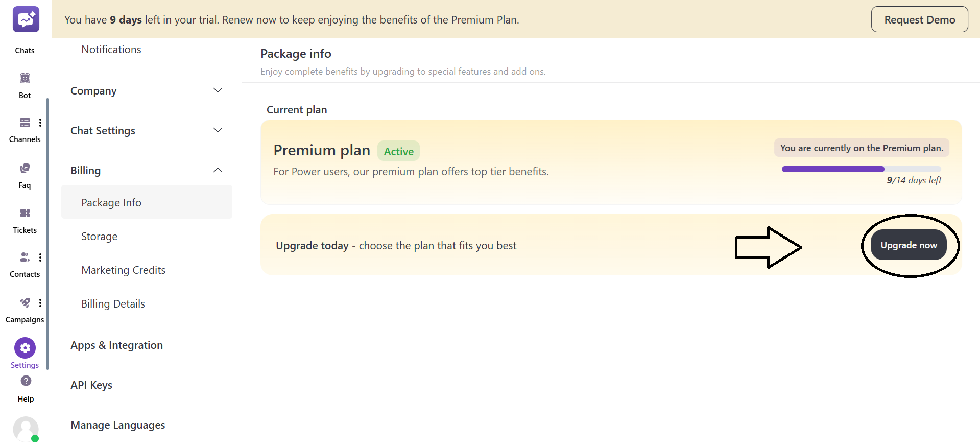Image resolution: width=980 pixels, height=446 pixels.
Task: Click the Request Demo button
Action: [919, 19]
